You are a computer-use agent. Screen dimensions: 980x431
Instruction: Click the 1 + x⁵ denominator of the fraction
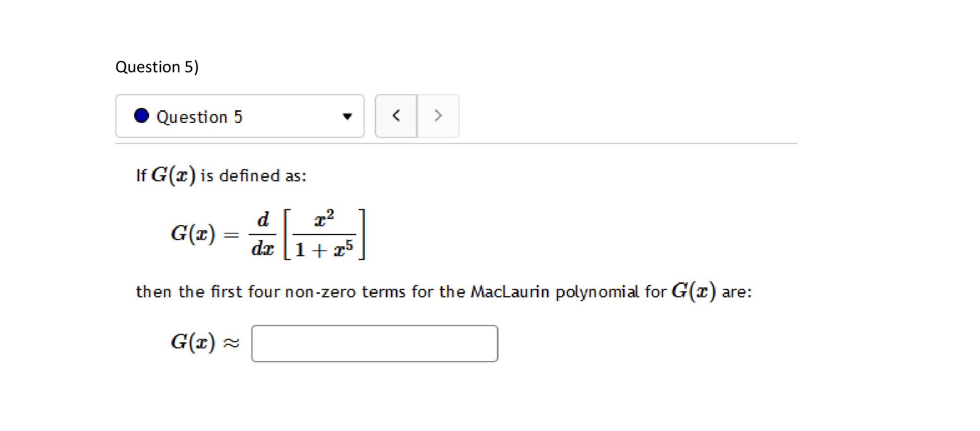324,249
